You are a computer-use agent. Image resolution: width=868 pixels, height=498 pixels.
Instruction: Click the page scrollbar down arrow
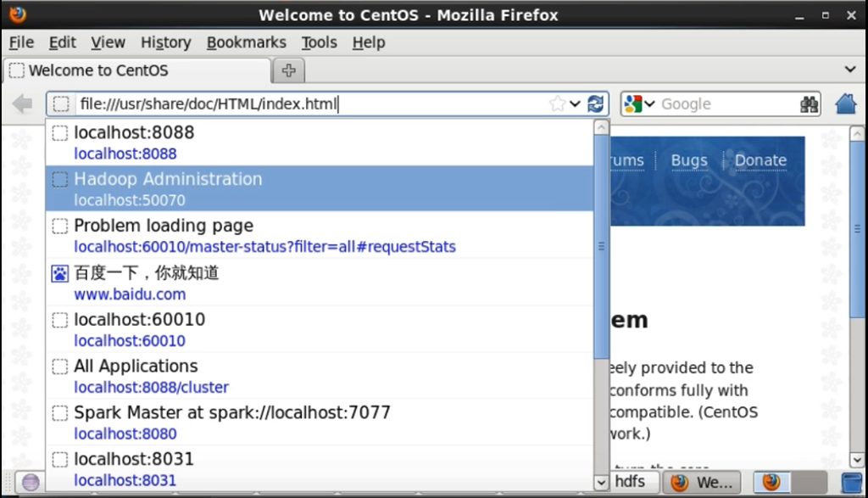click(857, 460)
